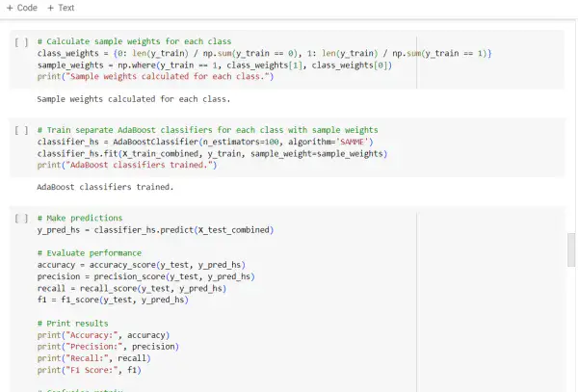Click the vertical scrollbar thumb
The image size is (578, 392).
(571, 248)
